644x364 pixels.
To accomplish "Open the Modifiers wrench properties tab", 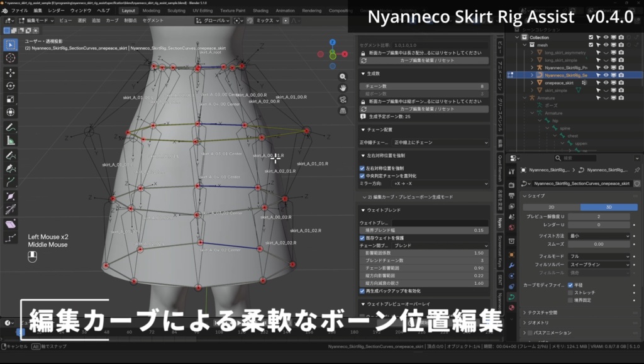I will point(511,265).
